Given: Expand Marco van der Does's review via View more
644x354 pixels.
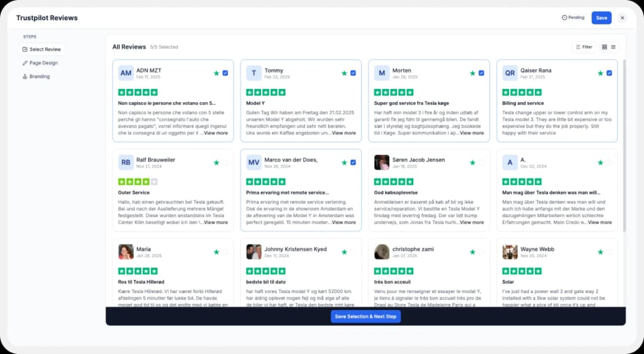Looking at the screenshot, I should coord(344,222).
